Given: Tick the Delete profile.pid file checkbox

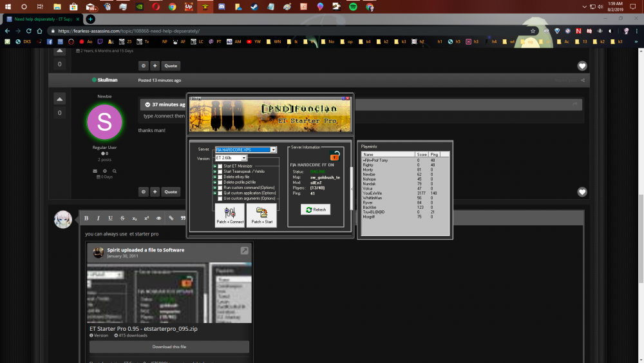Looking at the screenshot, I should (x=220, y=182).
